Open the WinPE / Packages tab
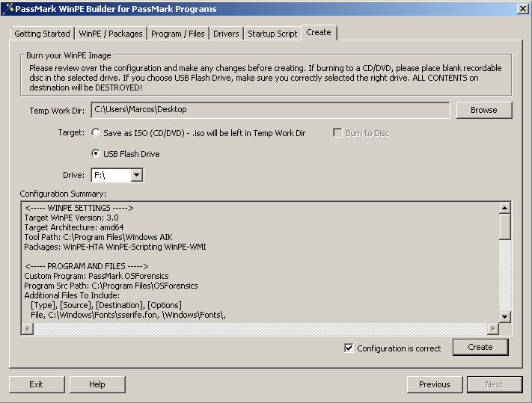This screenshot has height=403, width=532. [x=111, y=34]
